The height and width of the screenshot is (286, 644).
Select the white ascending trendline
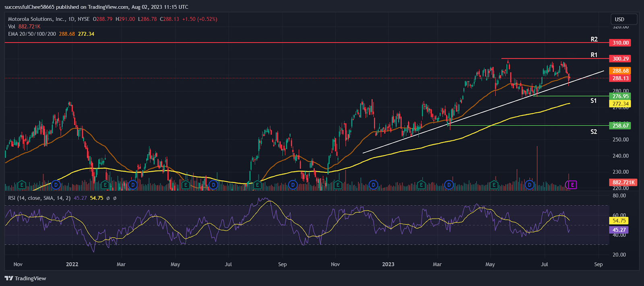pos(483,112)
